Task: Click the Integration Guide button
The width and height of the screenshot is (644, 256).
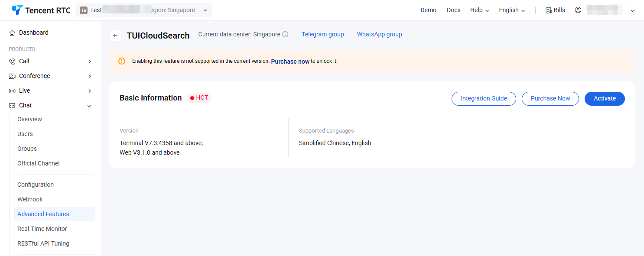Action: (x=484, y=98)
